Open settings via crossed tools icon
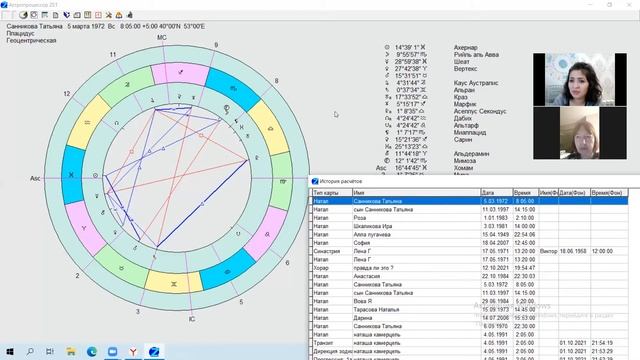 109,15
